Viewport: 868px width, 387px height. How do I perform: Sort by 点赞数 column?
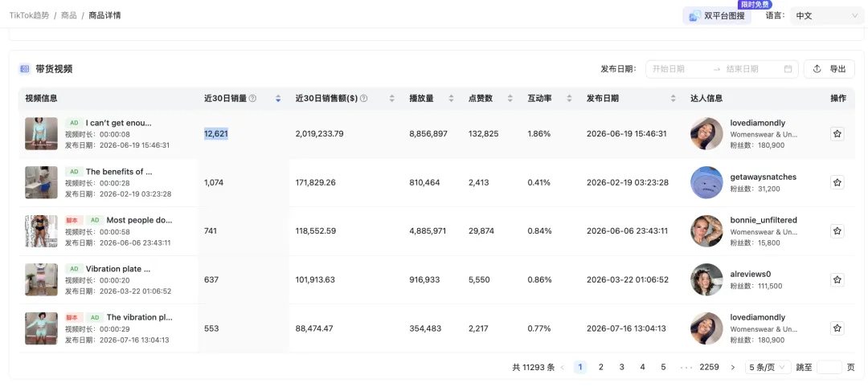[x=510, y=99]
